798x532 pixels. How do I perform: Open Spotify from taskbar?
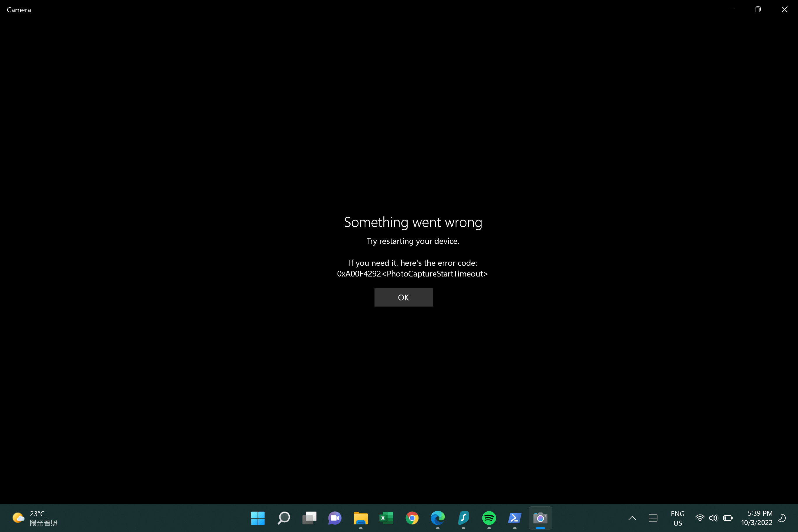point(489,518)
